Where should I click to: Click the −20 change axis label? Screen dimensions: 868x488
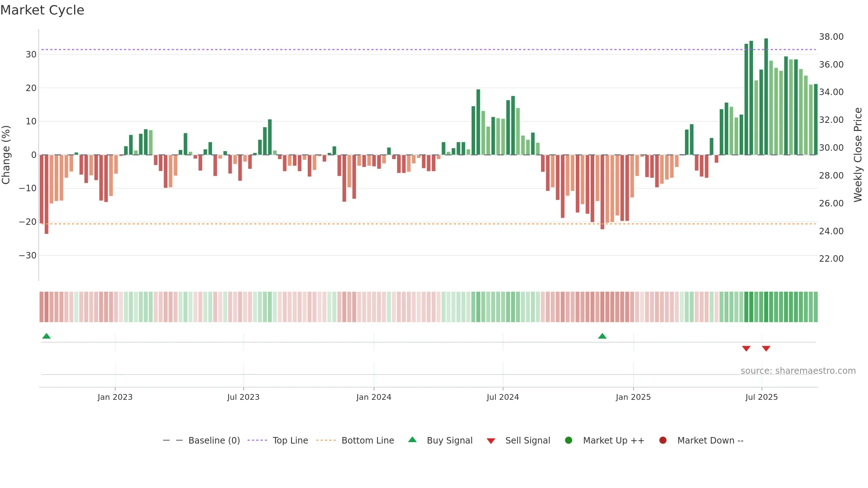[28, 222]
